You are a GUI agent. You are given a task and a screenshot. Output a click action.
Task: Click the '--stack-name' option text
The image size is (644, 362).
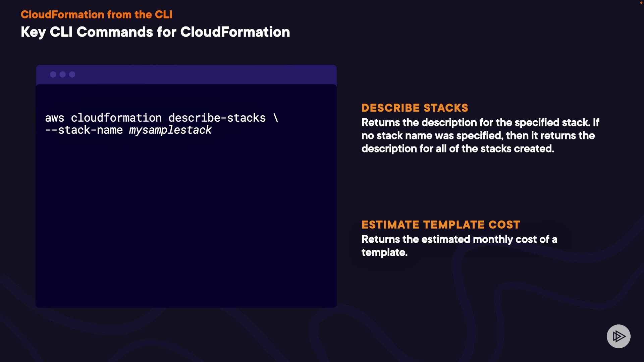(x=84, y=130)
